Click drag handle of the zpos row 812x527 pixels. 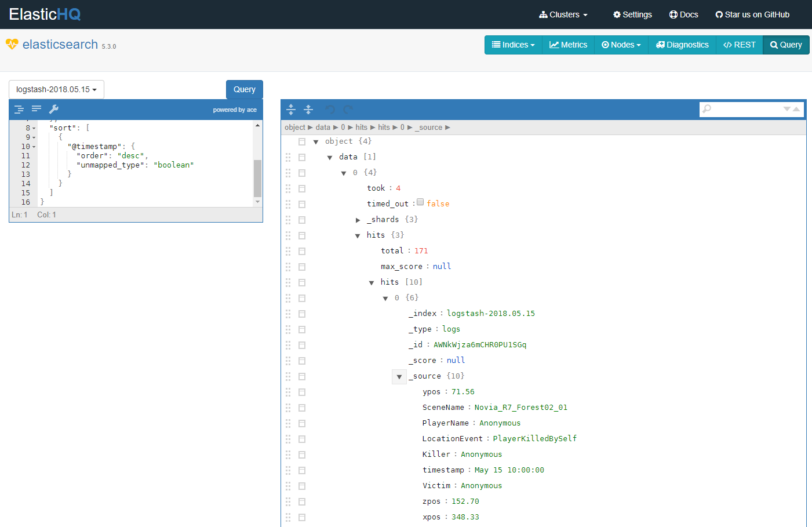coord(288,501)
